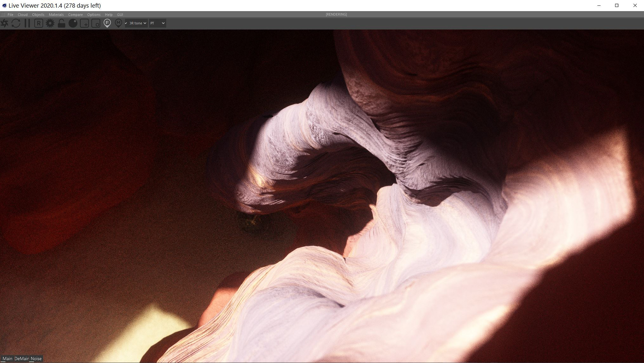The width and height of the screenshot is (644, 363).
Task: Open the Cloud menu
Action: coord(22,14)
